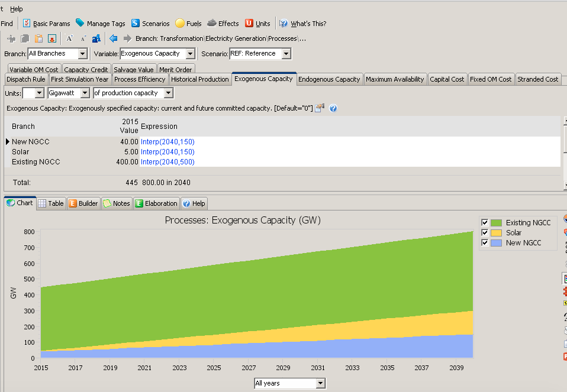Image resolution: width=567 pixels, height=392 pixels.
Task: Switch to Dispatch Rule tab
Action: coord(26,79)
